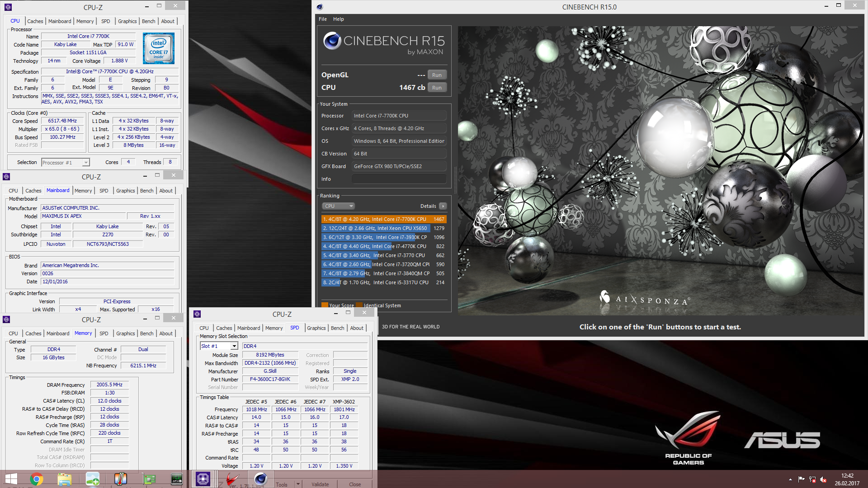Image resolution: width=868 pixels, height=488 pixels.
Task: Open the File menu in Cinebench
Action: tap(322, 19)
